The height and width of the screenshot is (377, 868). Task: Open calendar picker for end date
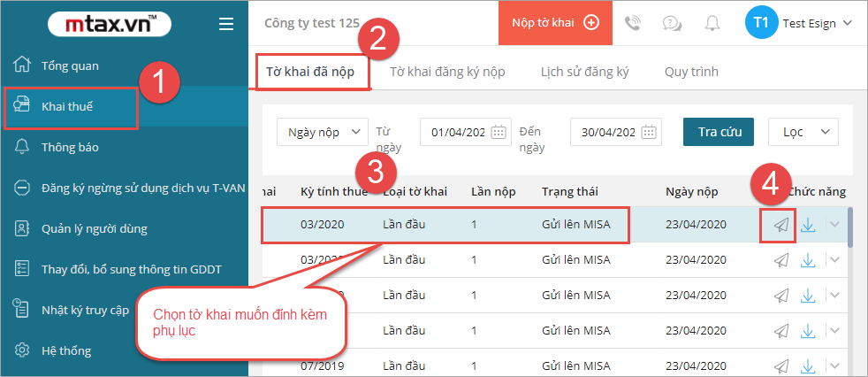(650, 132)
